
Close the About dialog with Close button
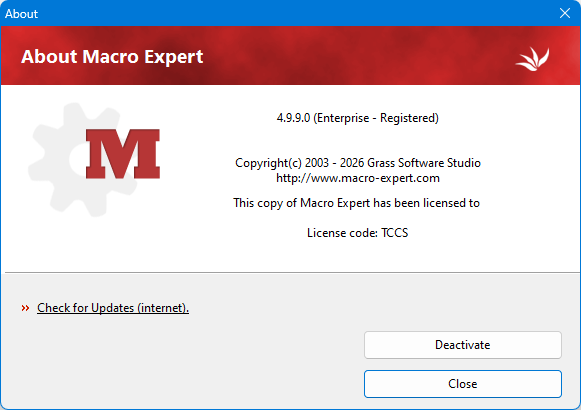click(x=463, y=384)
